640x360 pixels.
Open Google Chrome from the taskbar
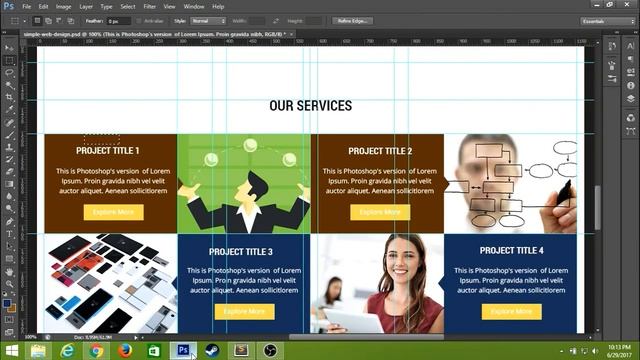coord(96,351)
